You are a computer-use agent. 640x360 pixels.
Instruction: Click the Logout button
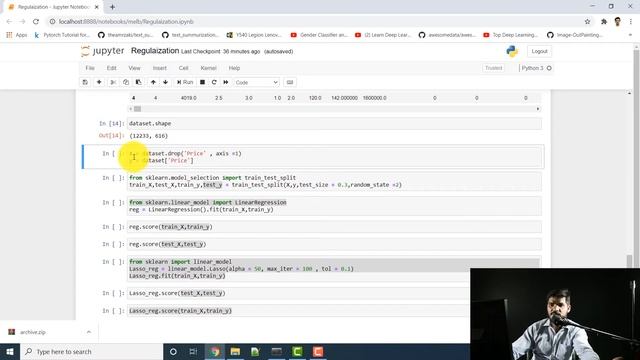point(539,51)
